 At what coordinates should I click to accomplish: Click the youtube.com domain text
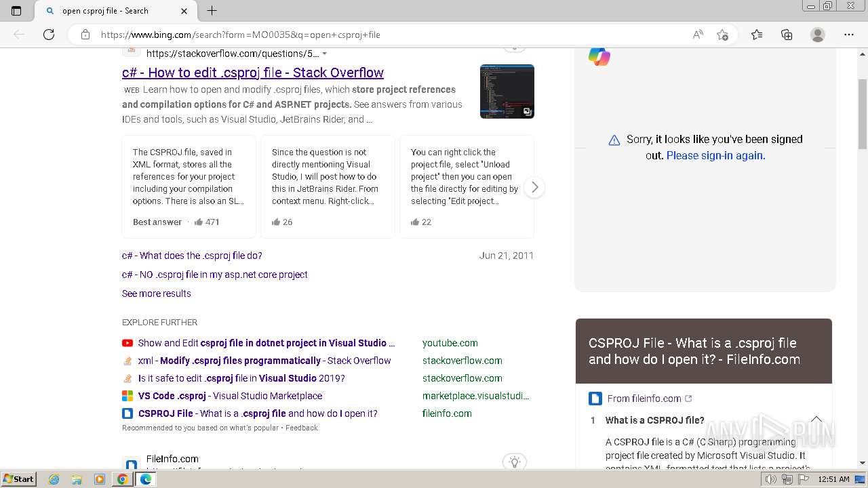pos(450,343)
